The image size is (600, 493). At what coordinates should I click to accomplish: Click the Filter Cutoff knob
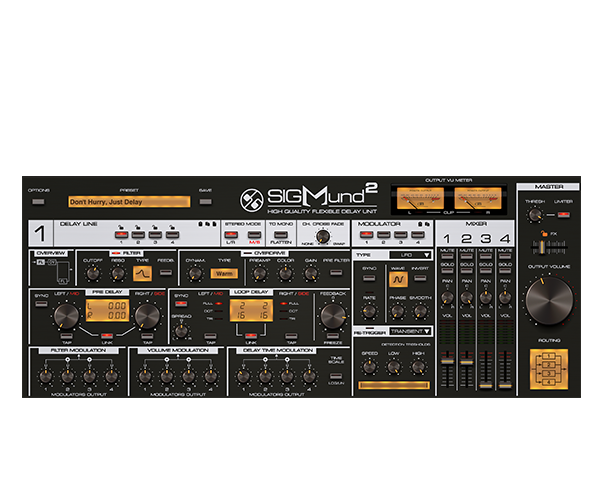92,273
